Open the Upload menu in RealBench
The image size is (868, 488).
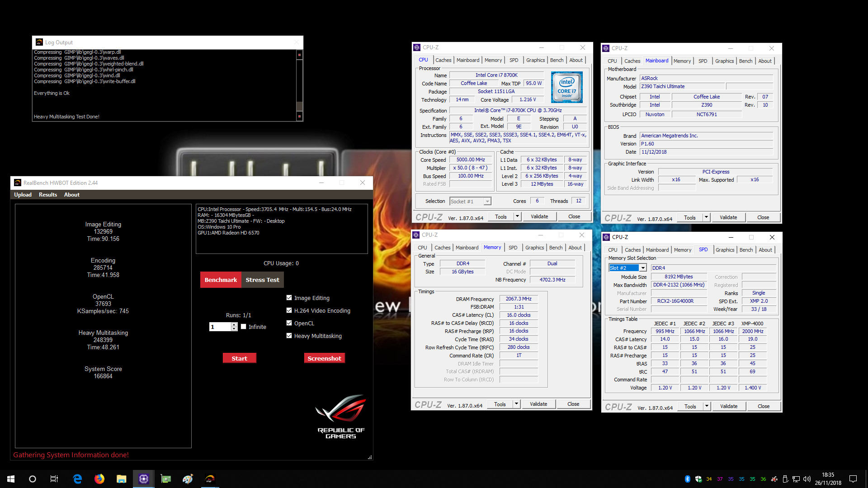(23, 195)
